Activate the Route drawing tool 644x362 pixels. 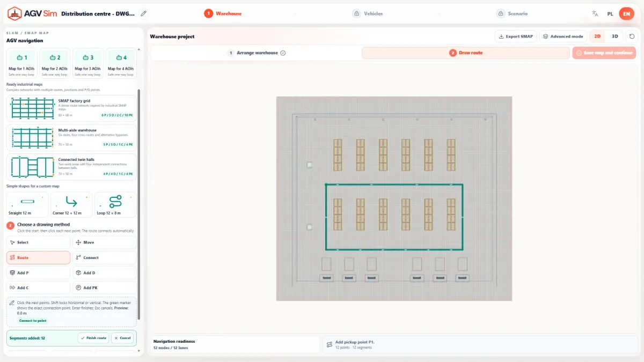point(38,257)
